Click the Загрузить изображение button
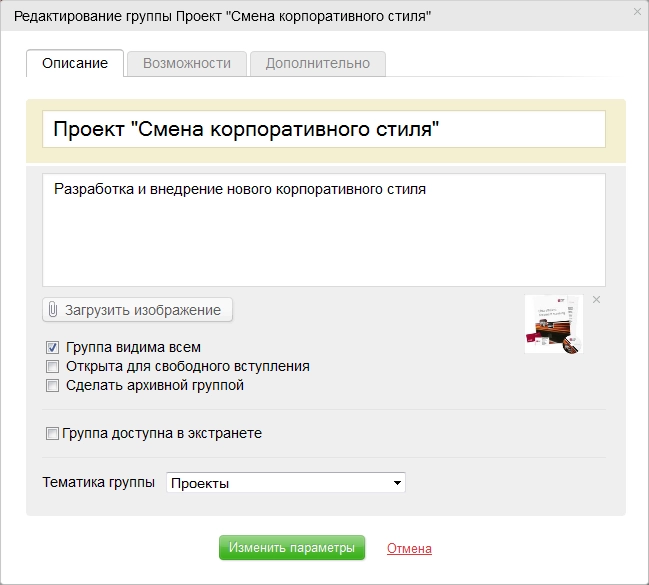This screenshot has height=585, width=649. coord(137,310)
